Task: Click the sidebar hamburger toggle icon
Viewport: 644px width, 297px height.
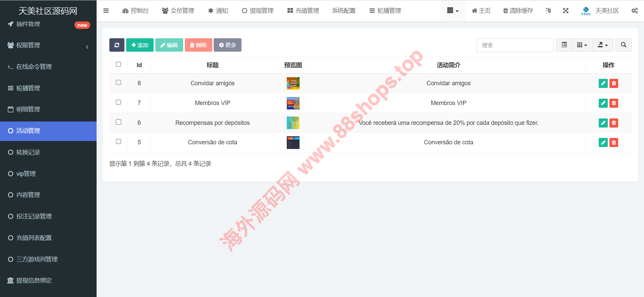Action: coord(106,11)
